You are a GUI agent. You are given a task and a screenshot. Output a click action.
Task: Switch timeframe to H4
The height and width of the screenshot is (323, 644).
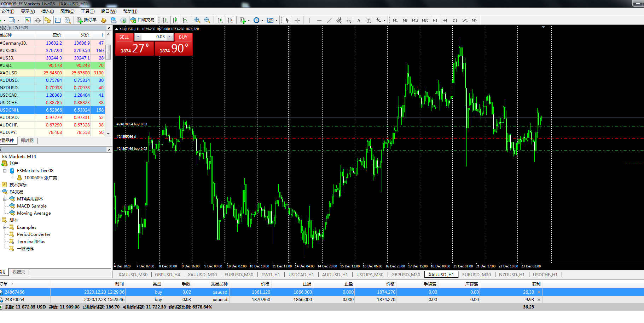point(445,20)
